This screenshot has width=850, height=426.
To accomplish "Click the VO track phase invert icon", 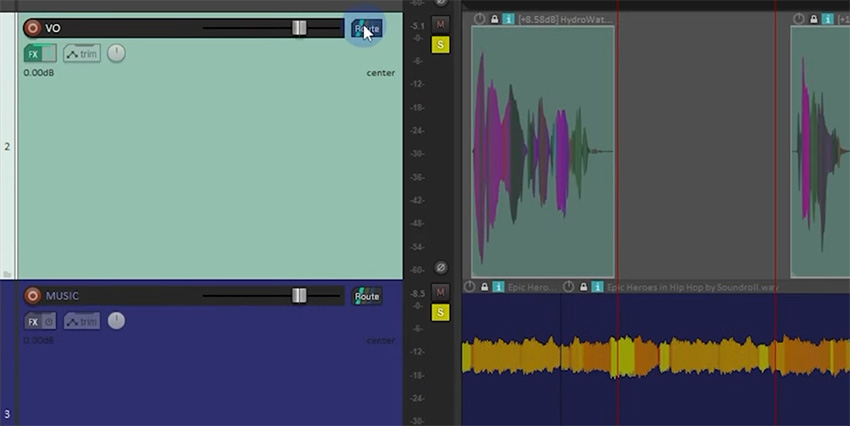I will (441, 268).
